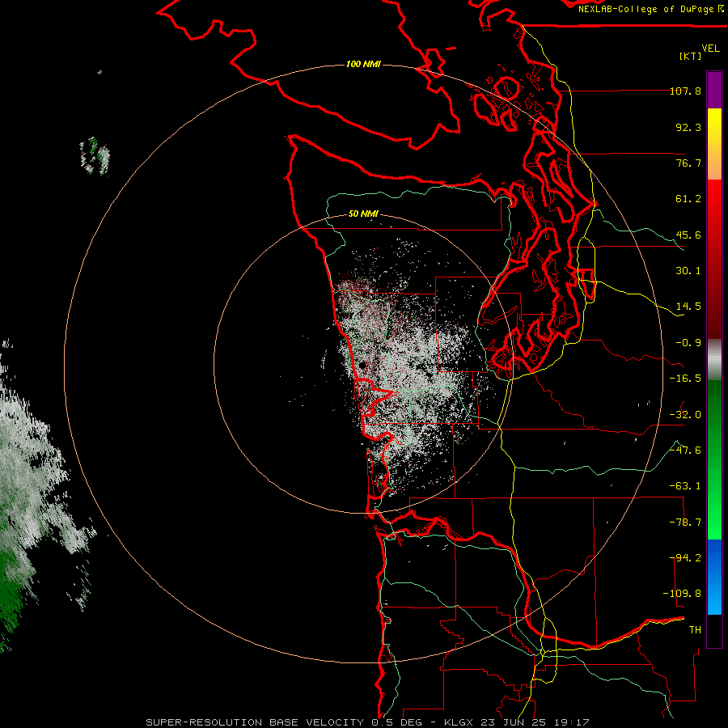Click the [KT] units label
The image size is (728, 728).
(x=691, y=56)
